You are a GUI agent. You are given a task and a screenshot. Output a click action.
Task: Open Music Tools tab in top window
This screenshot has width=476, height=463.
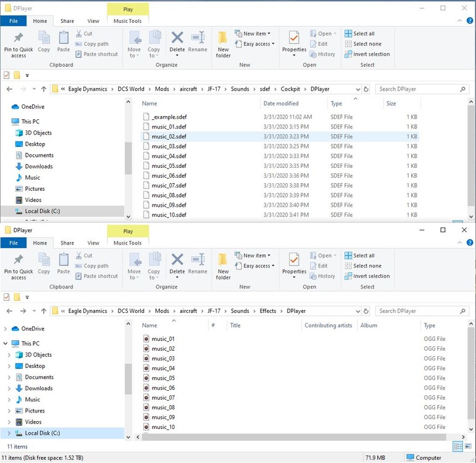(128, 21)
